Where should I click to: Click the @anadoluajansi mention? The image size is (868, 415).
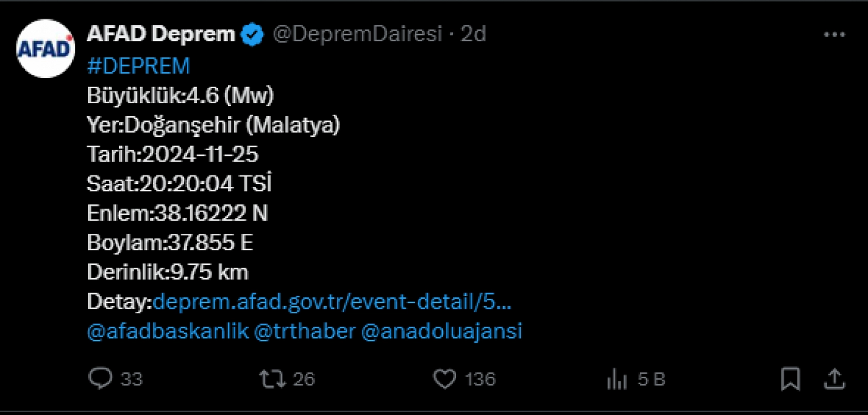pyautogui.click(x=443, y=331)
